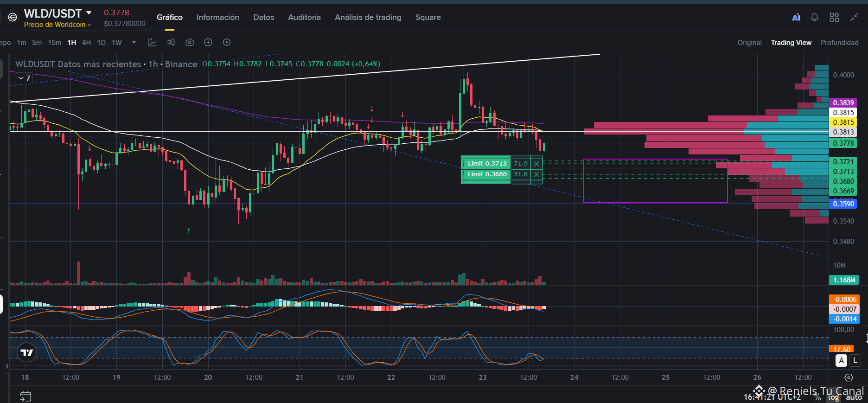
Task: Click the 0.3839 purple price label
Action: (x=843, y=103)
